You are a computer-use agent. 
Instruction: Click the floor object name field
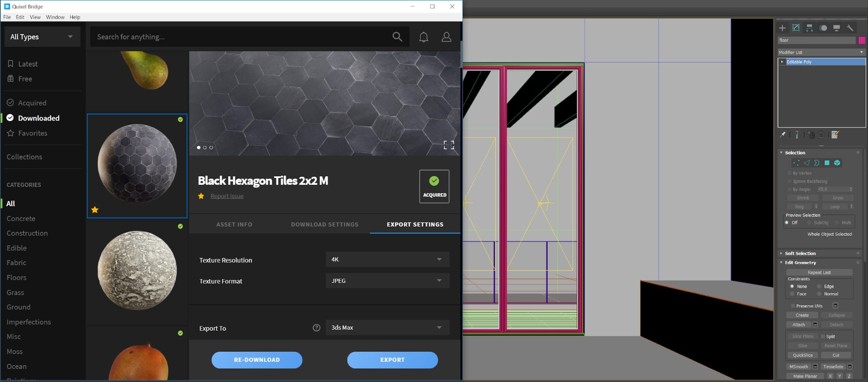click(816, 40)
